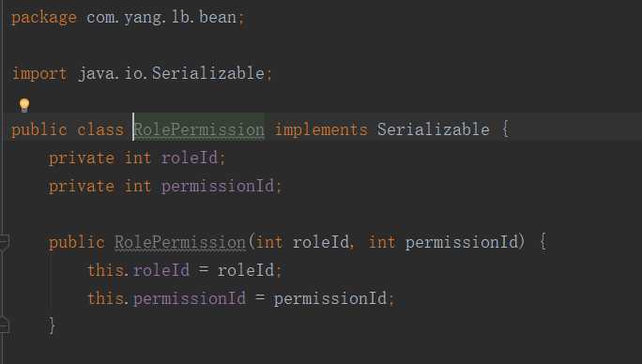Viewport: 642px width, 364px height.
Task: Click the highlighted RolePermission class name
Action: pyautogui.click(x=199, y=129)
